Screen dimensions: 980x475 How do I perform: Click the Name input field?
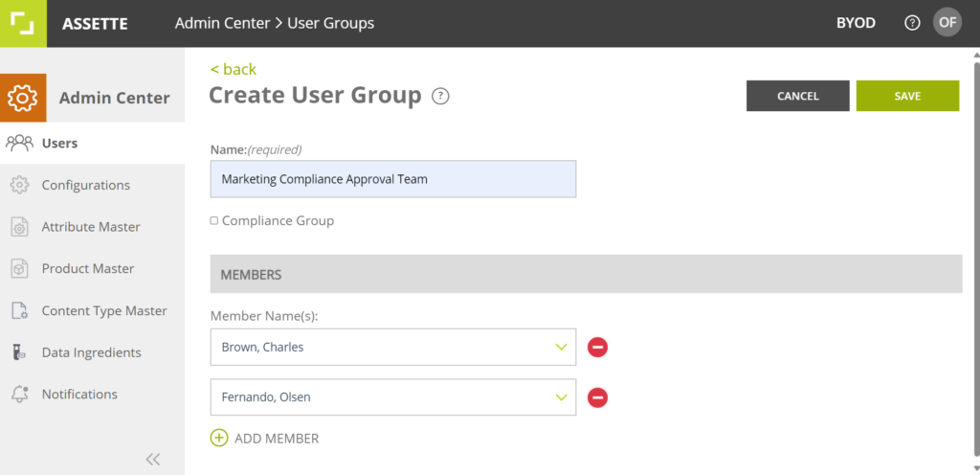coord(393,179)
